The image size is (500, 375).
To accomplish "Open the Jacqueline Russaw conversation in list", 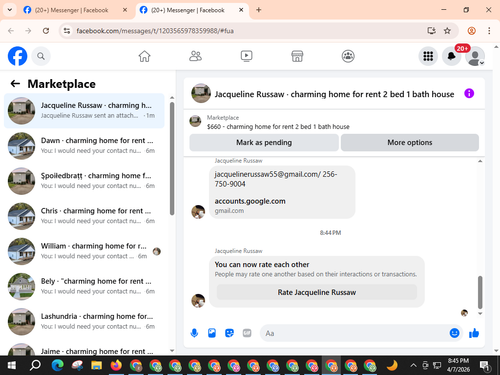I will tap(84, 111).
